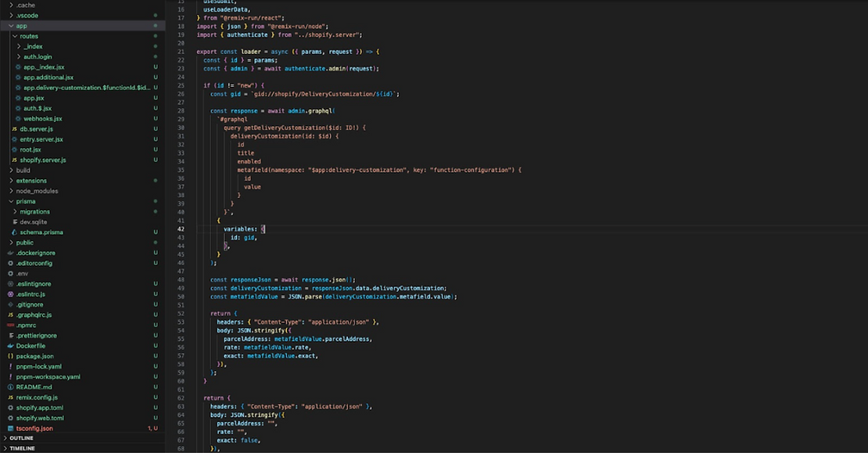Expand the build folder chevron
This screenshot has height=453, width=868.
11,171
